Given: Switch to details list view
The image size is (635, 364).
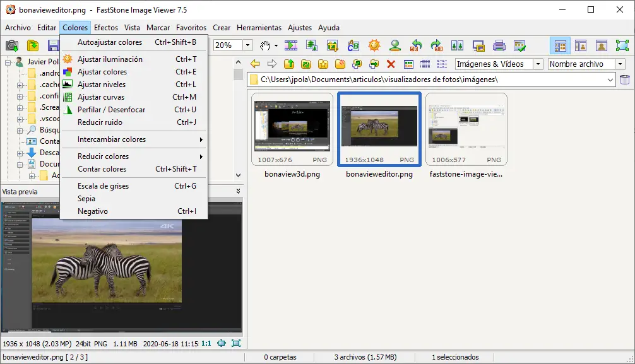Looking at the screenshot, I should click(x=425, y=64).
